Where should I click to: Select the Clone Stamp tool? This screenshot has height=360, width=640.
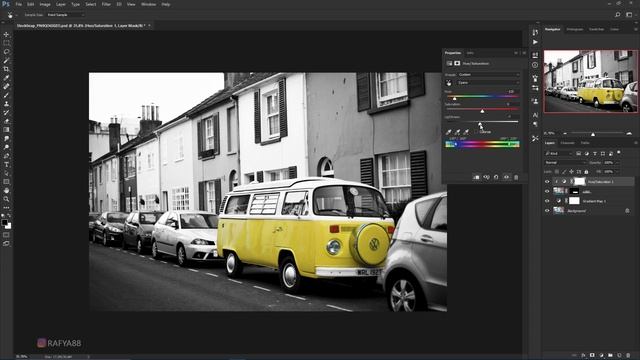pos(6,104)
